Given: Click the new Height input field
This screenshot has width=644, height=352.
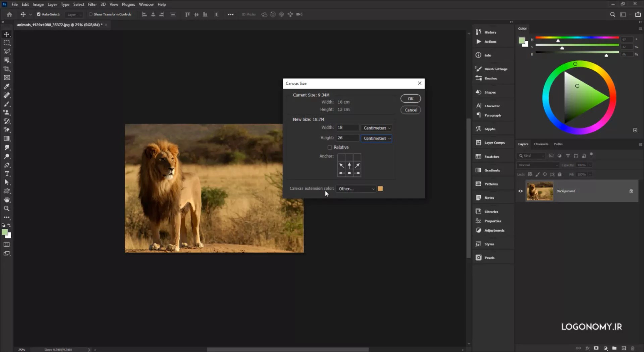Looking at the screenshot, I should [347, 138].
